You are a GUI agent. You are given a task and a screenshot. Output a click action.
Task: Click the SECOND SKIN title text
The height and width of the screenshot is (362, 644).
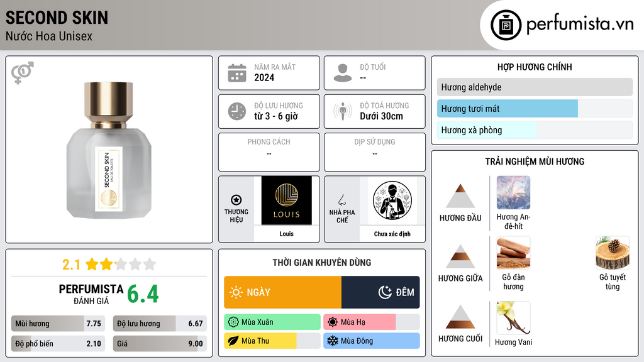pos(57,18)
